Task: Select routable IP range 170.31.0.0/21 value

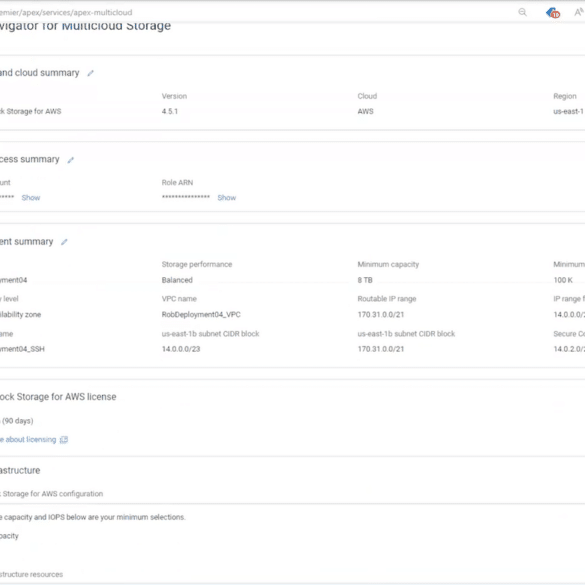Action: [x=381, y=315]
